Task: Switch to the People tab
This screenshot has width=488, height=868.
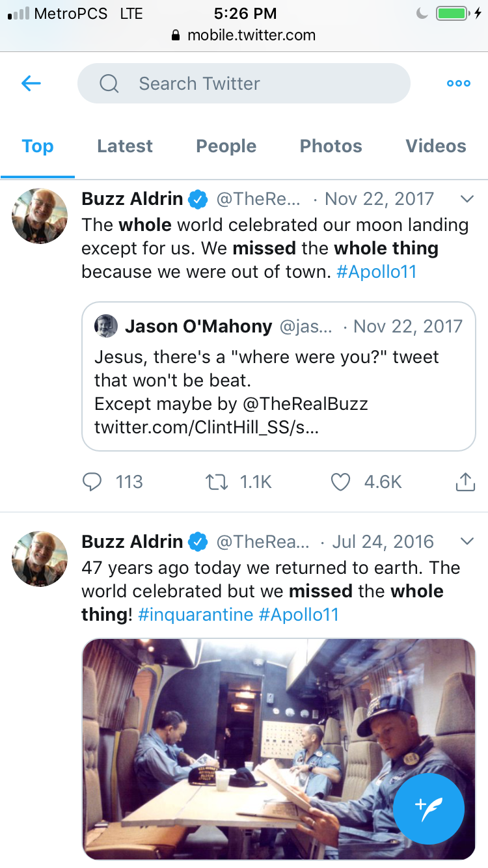Action: pyautogui.click(x=226, y=146)
